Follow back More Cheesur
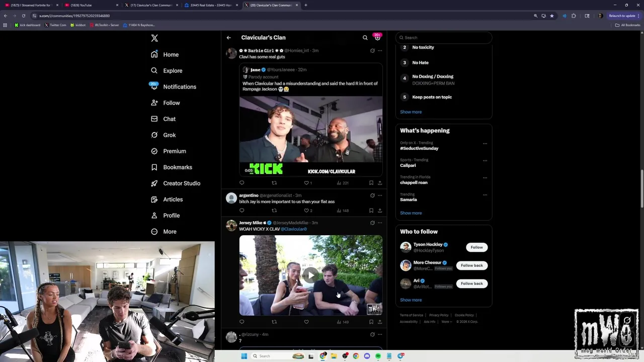The height and width of the screenshot is (362, 644). pyautogui.click(x=471, y=265)
